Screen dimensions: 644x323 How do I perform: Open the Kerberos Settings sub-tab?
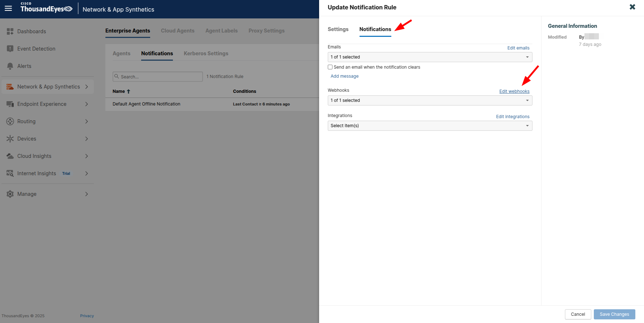click(206, 53)
